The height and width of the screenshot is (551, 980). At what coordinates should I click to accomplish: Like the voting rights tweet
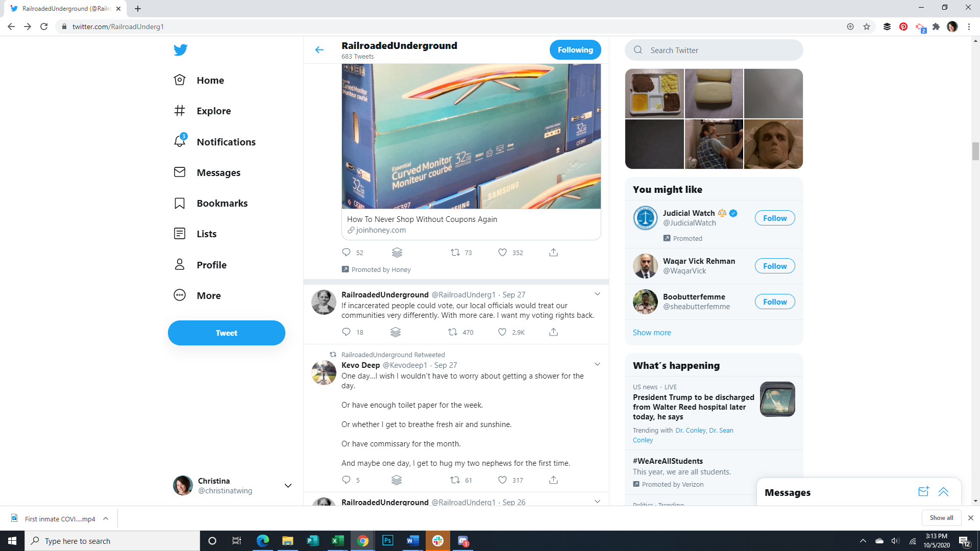tap(502, 332)
